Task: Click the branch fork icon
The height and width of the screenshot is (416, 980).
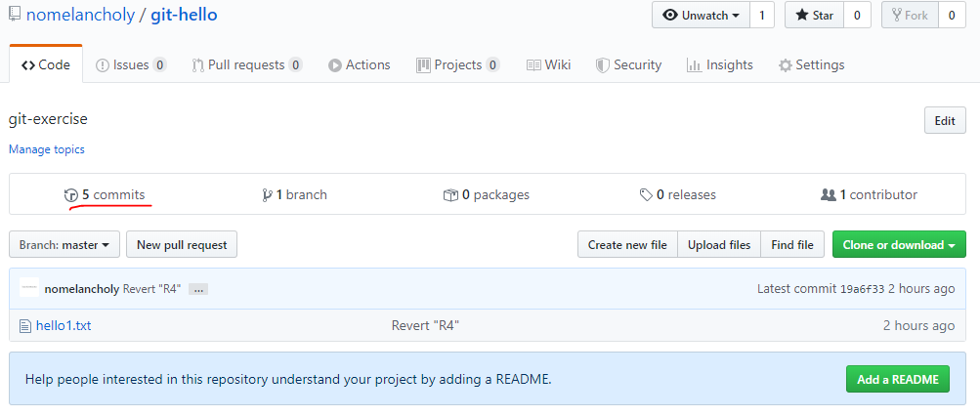Action: coord(268,195)
